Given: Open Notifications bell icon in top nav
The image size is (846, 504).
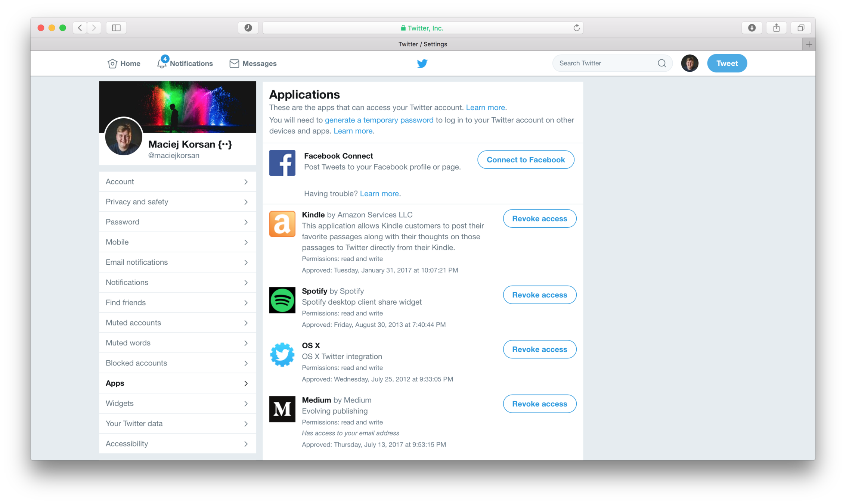Looking at the screenshot, I should (162, 63).
